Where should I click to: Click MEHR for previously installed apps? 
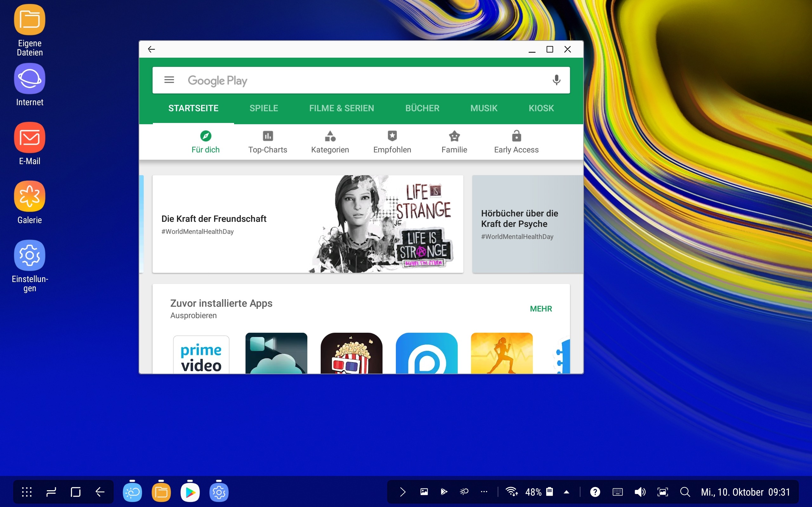(x=540, y=309)
